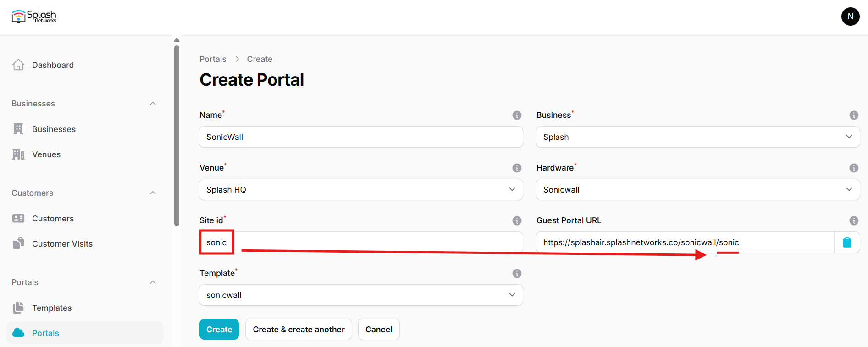Viewport: 868px width, 347px height.
Task: Click the Customers card icon
Action: (x=18, y=218)
